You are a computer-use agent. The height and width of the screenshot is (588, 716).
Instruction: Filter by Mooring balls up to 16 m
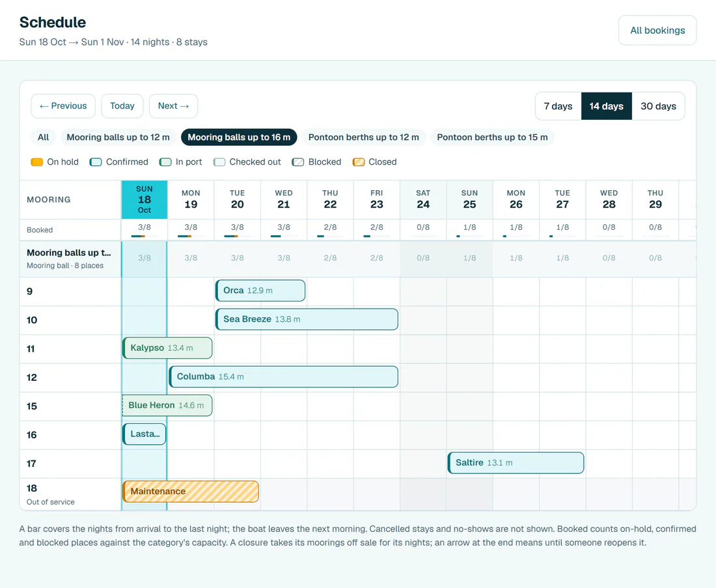pyautogui.click(x=239, y=137)
